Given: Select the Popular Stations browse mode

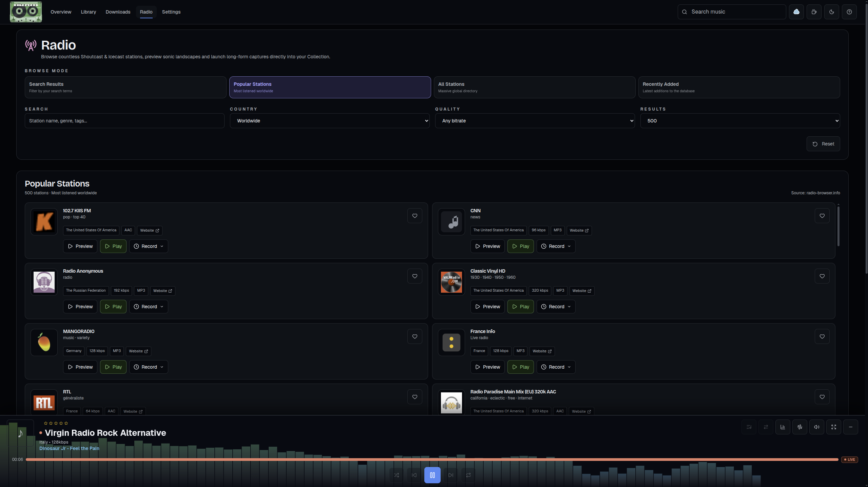Looking at the screenshot, I should point(330,87).
